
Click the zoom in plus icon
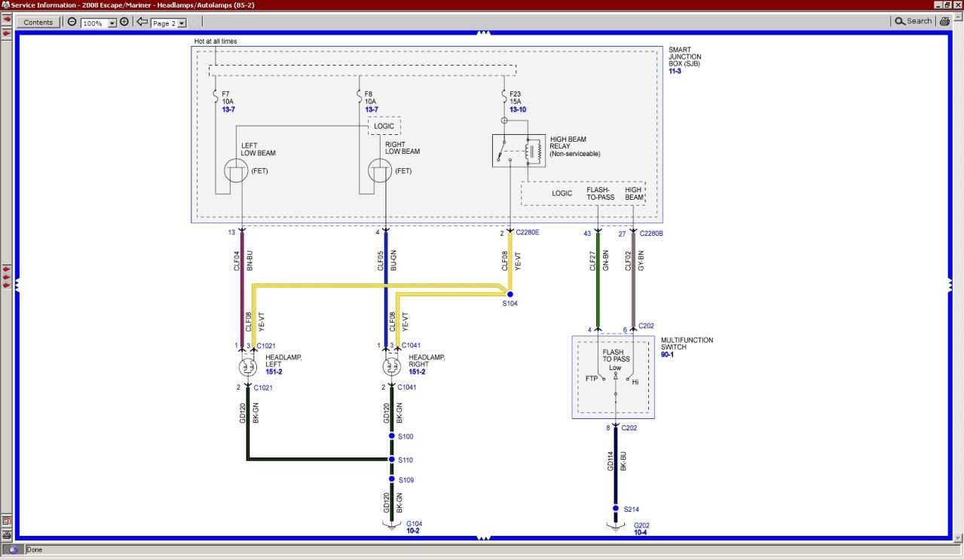[x=124, y=23]
